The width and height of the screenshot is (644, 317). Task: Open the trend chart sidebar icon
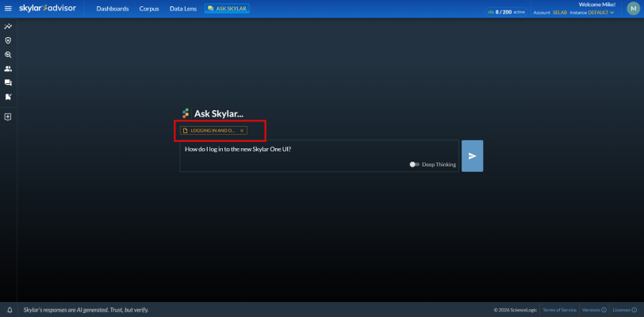[8, 26]
